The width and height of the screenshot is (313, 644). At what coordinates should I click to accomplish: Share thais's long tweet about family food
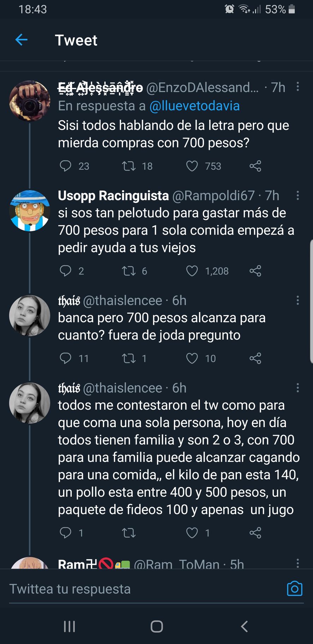click(x=255, y=533)
